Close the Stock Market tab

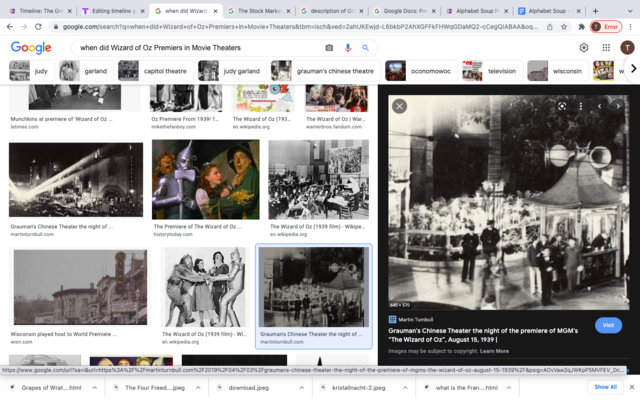coord(288,11)
